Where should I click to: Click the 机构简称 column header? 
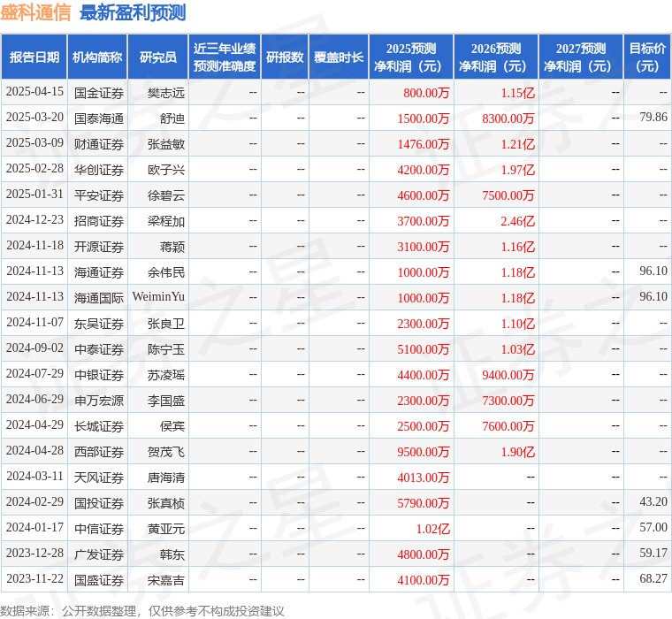click(97, 57)
